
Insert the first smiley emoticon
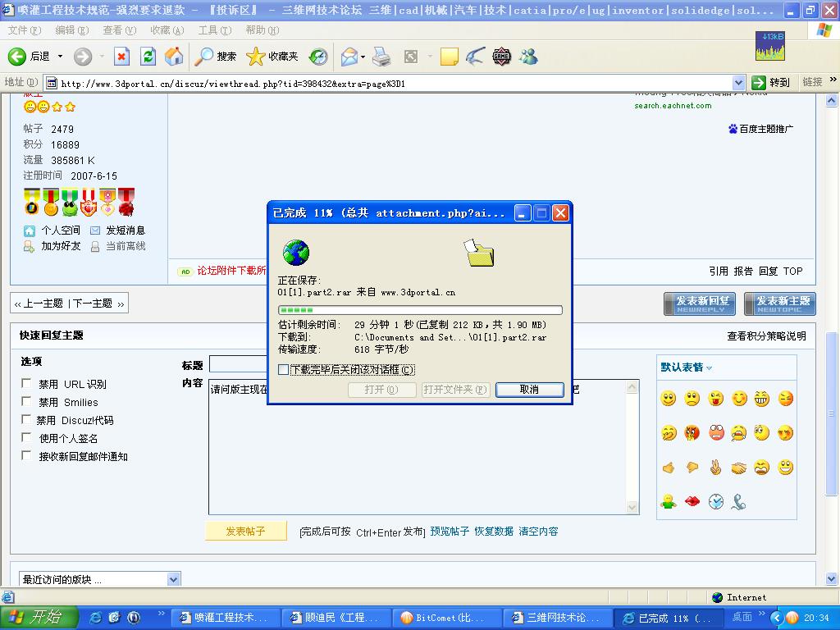668,399
